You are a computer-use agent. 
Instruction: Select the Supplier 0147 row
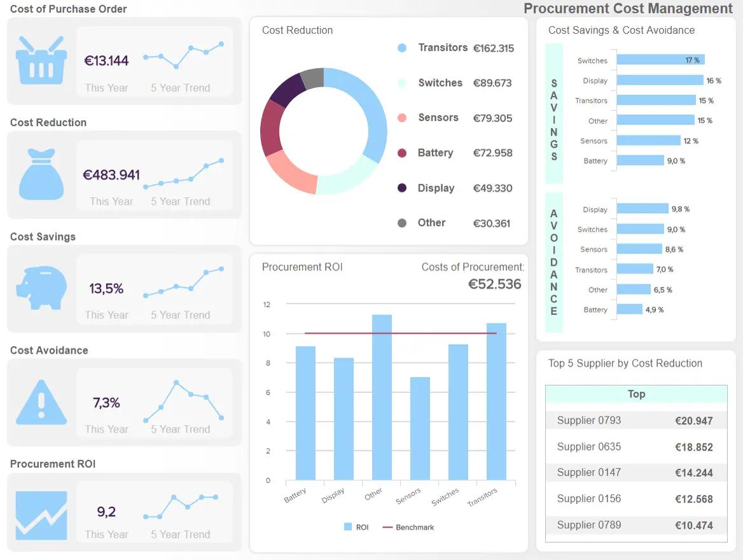click(636, 473)
